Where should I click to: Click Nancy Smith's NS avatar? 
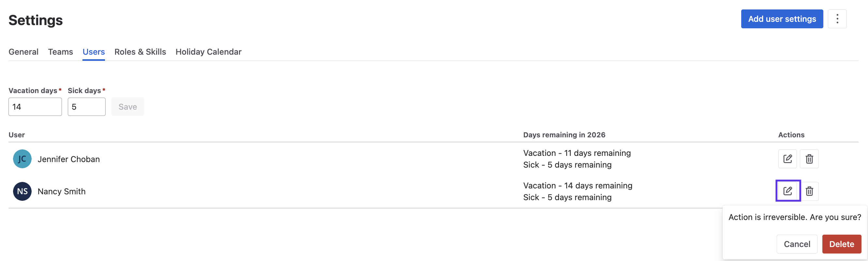pos(22,191)
